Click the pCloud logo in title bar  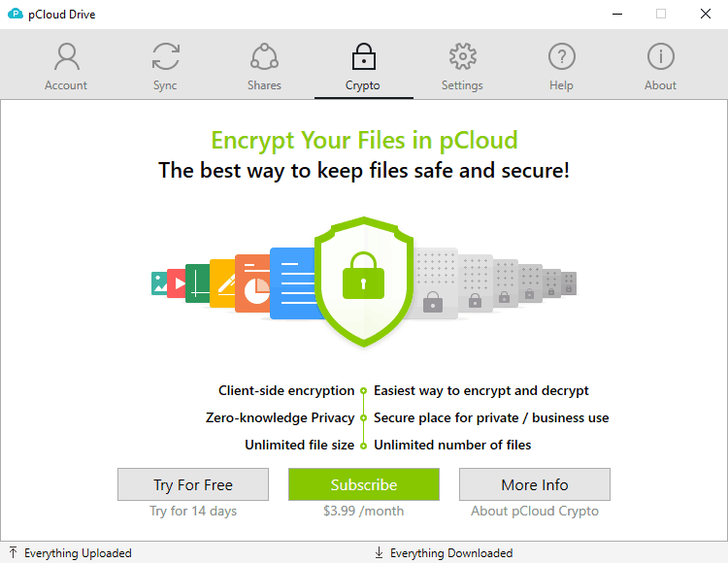pos(16,14)
